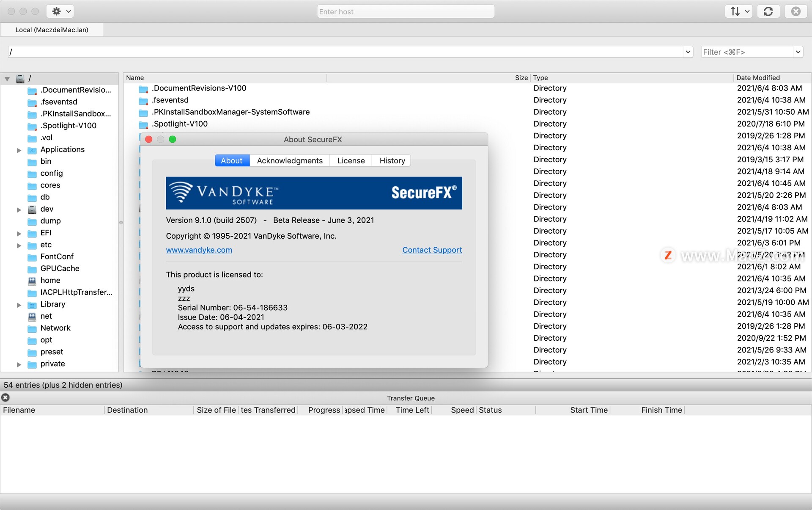Viewport: 812px width, 510px height.
Task: Click the net mount icon in tree
Action: click(x=32, y=316)
